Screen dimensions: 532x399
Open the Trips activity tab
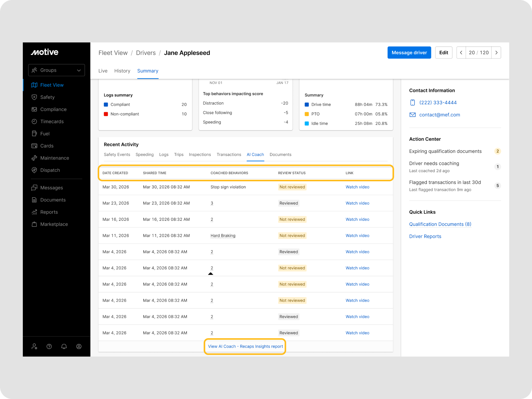click(179, 155)
